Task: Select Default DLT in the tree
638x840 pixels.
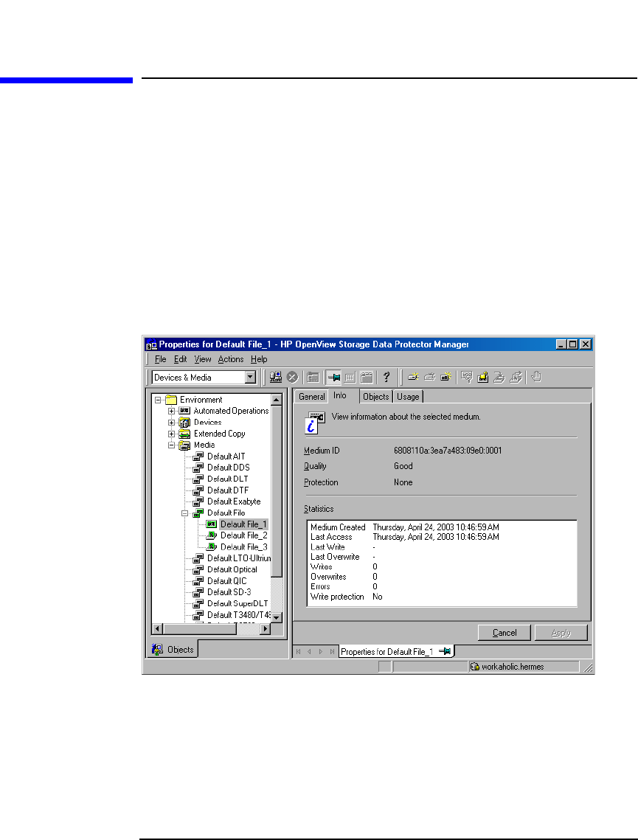Action: [227, 479]
